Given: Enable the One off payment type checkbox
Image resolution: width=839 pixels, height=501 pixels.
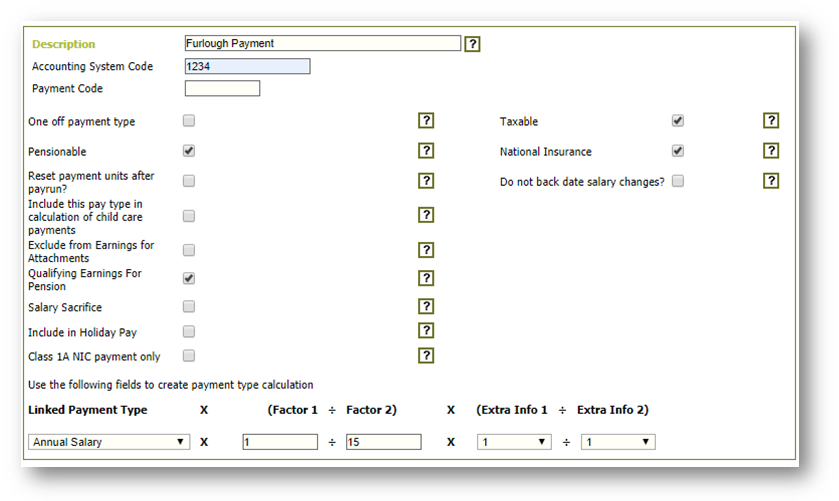Looking at the screenshot, I should (189, 121).
